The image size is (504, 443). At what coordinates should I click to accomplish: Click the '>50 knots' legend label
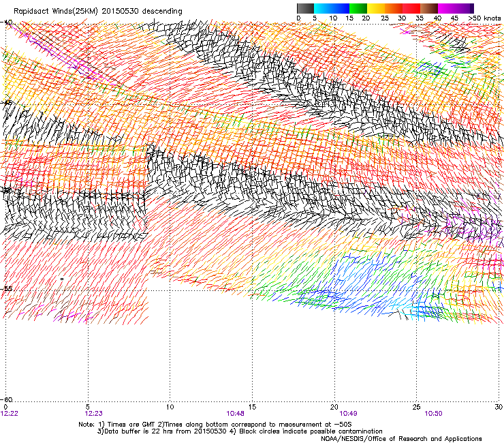(x=484, y=18)
